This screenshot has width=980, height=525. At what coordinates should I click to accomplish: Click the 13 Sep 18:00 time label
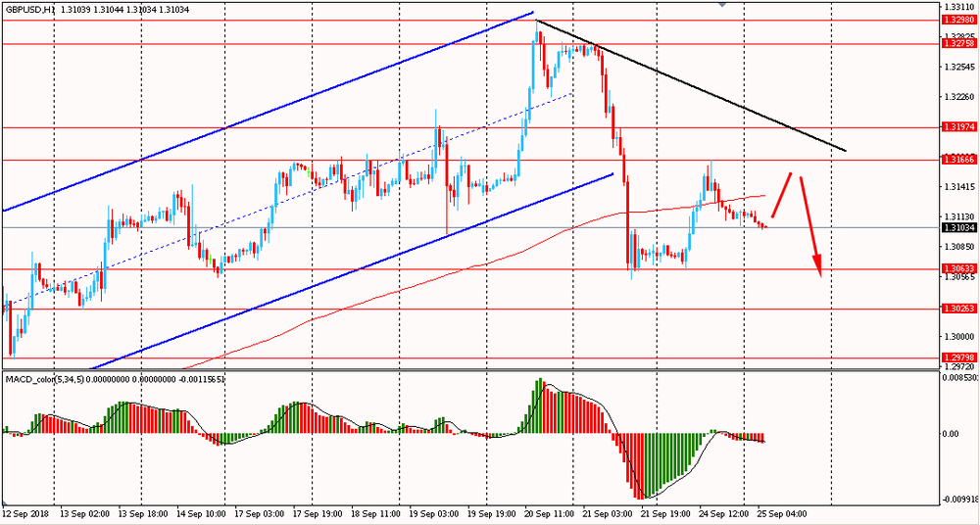click(143, 514)
